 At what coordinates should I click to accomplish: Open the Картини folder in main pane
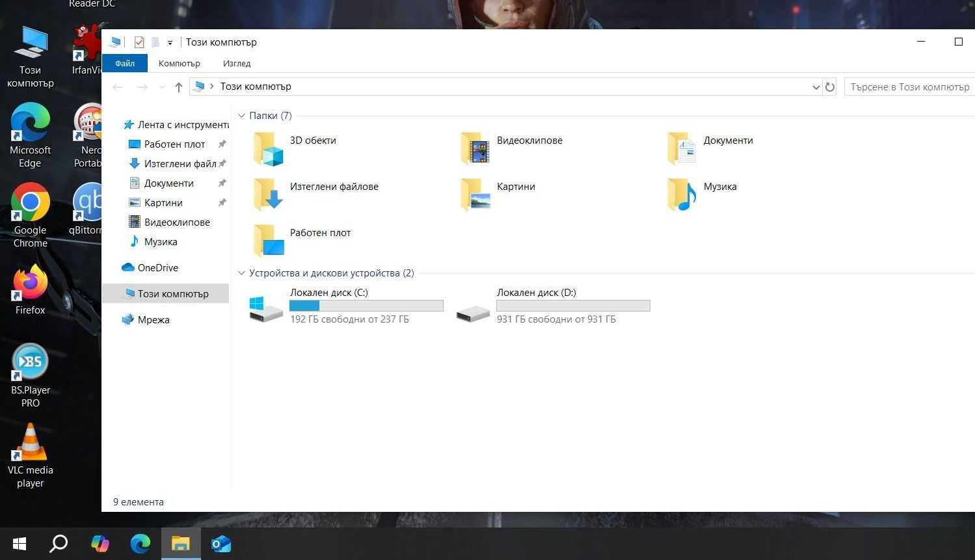pyautogui.click(x=498, y=194)
